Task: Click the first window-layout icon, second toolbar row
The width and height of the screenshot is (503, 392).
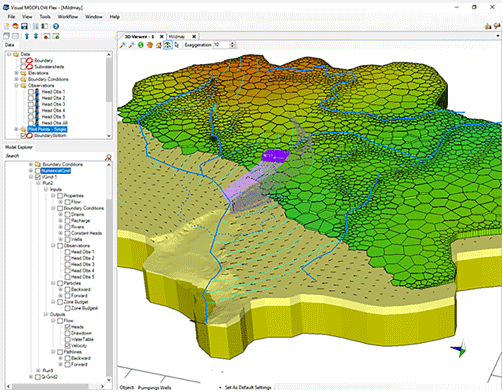Action: click(x=6, y=36)
